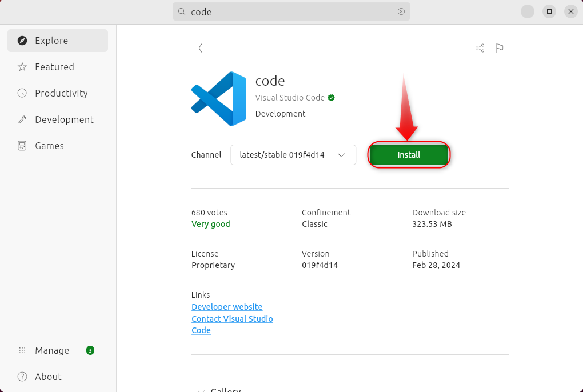583x392 pixels.
Task: Click the back arrow chevron
Action: pos(200,48)
